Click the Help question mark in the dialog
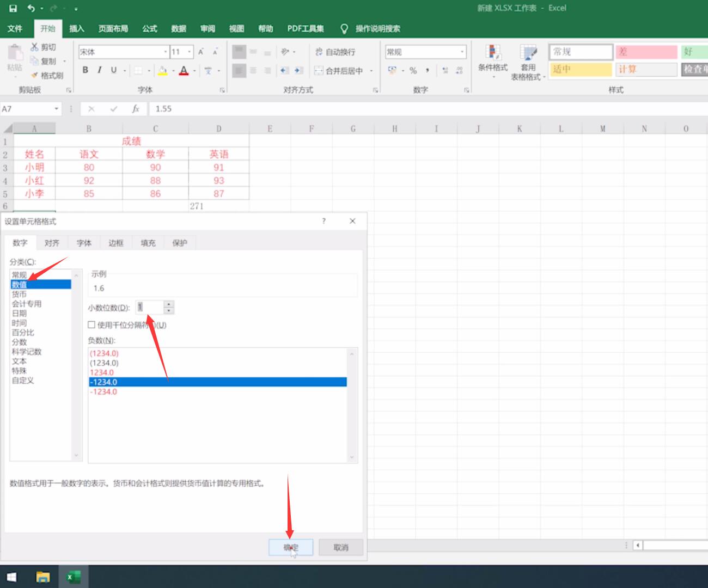 coord(324,220)
